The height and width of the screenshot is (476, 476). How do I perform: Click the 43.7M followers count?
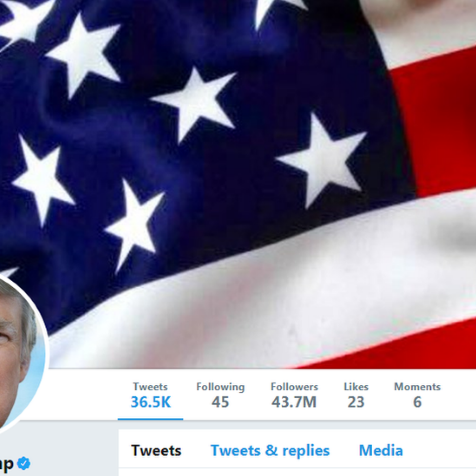(x=294, y=402)
